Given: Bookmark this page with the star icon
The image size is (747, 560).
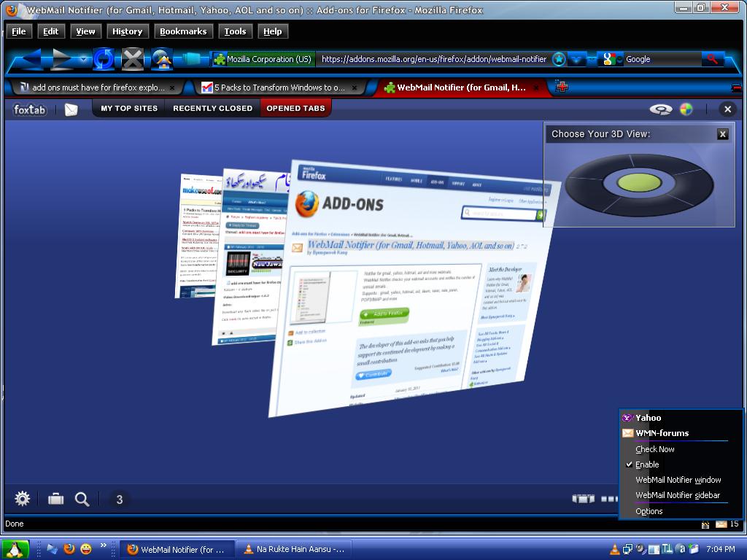Looking at the screenshot, I should (559, 59).
